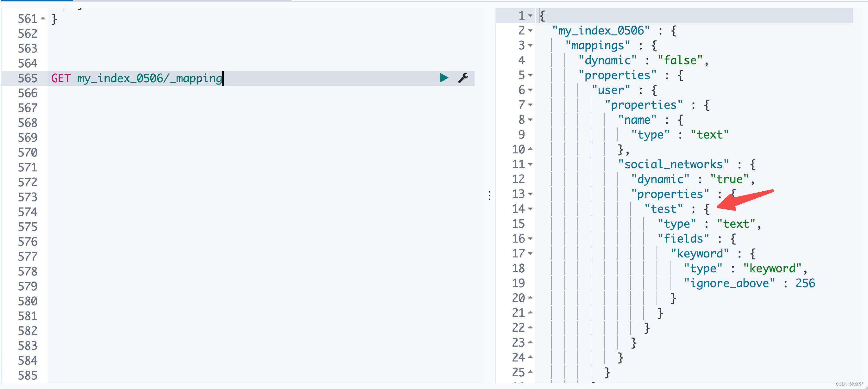The height and width of the screenshot is (389, 868).
Task: Fold the my_index_0506 object at line 2
Action: click(530, 30)
